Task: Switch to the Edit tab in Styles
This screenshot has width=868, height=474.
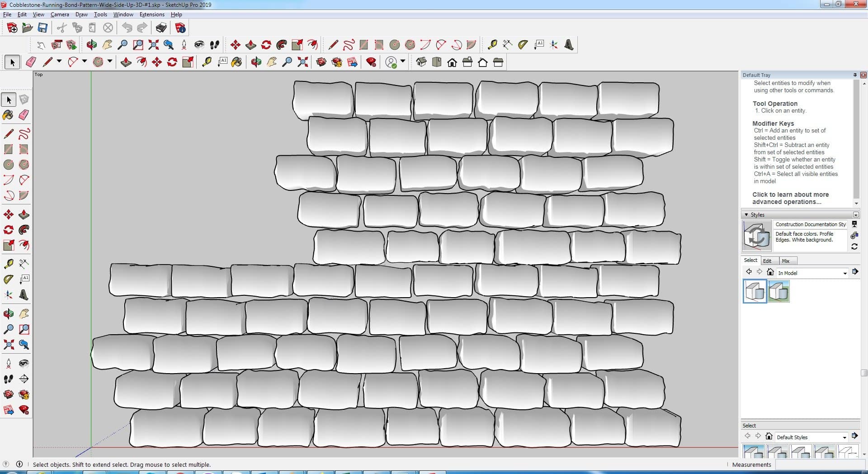Action: (767, 261)
